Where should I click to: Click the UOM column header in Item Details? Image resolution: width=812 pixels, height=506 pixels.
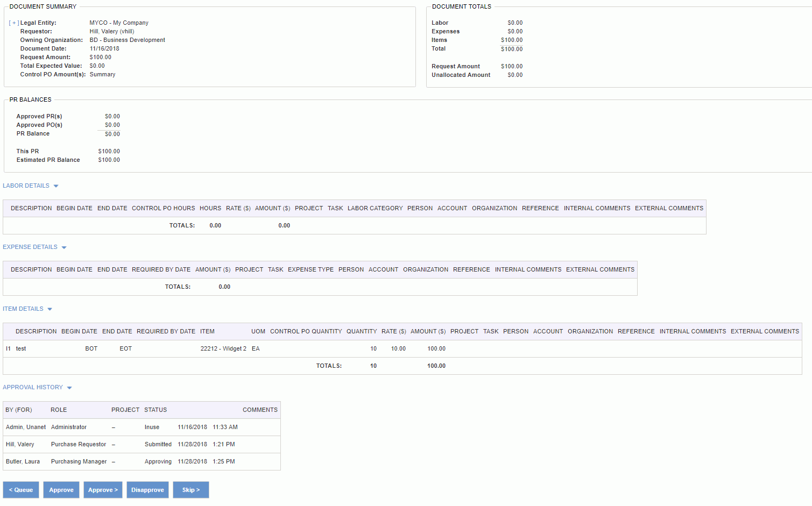click(258, 332)
